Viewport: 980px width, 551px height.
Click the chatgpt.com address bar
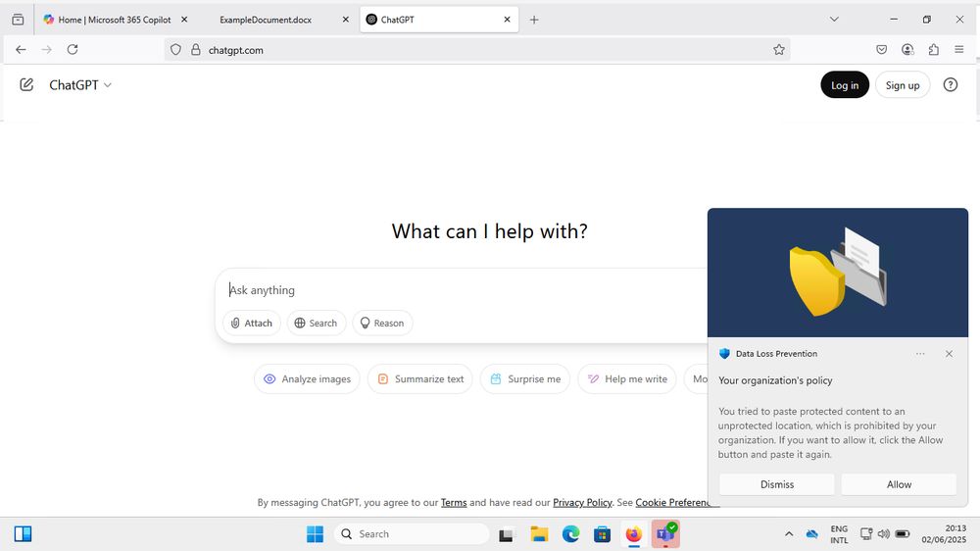pos(477,49)
